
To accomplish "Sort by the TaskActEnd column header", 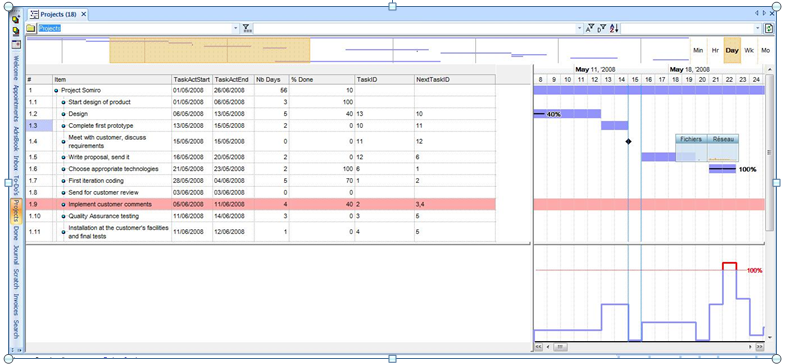I will coord(233,80).
